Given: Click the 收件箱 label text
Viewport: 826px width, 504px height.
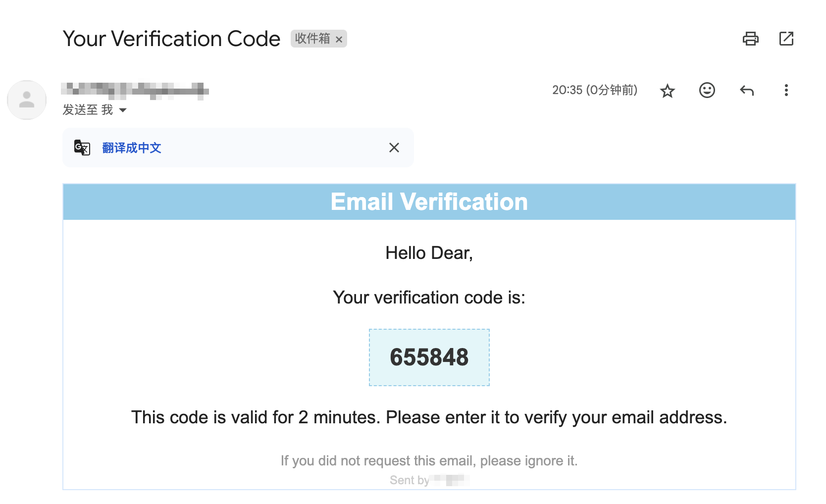Looking at the screenshot, I should coord(312,39).
